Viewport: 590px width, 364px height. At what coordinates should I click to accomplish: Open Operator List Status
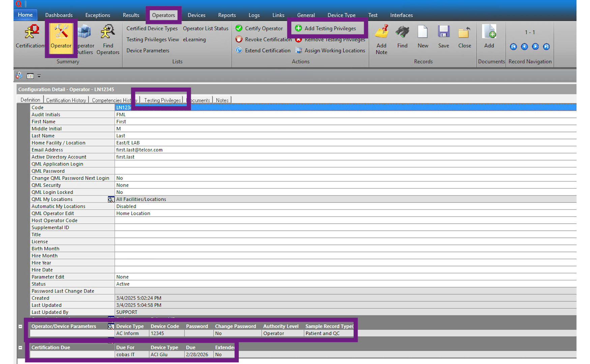coord(206,28)
